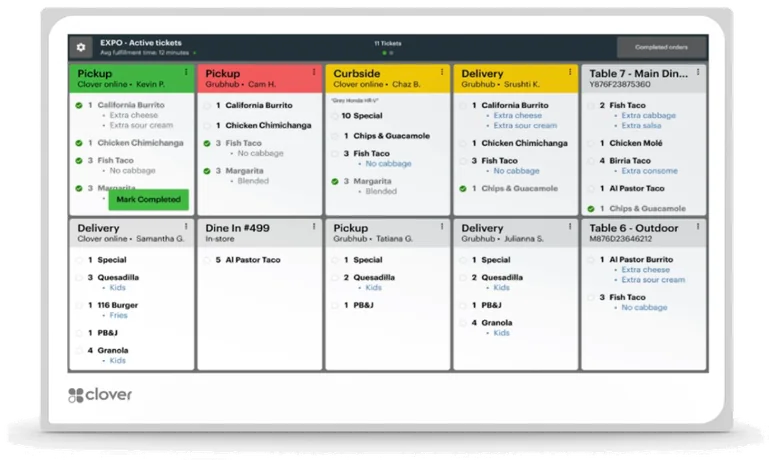
Task: Check 10 Special on Curbside ticket
Action: click(x=335, y=116)
